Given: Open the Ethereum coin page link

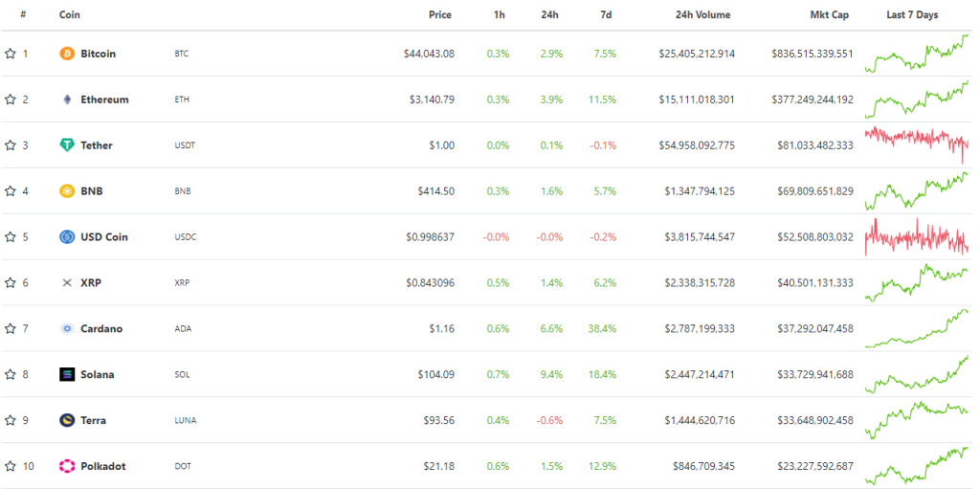Looking at the screenshot, I should pyautogui.click(x=105, y=100).
